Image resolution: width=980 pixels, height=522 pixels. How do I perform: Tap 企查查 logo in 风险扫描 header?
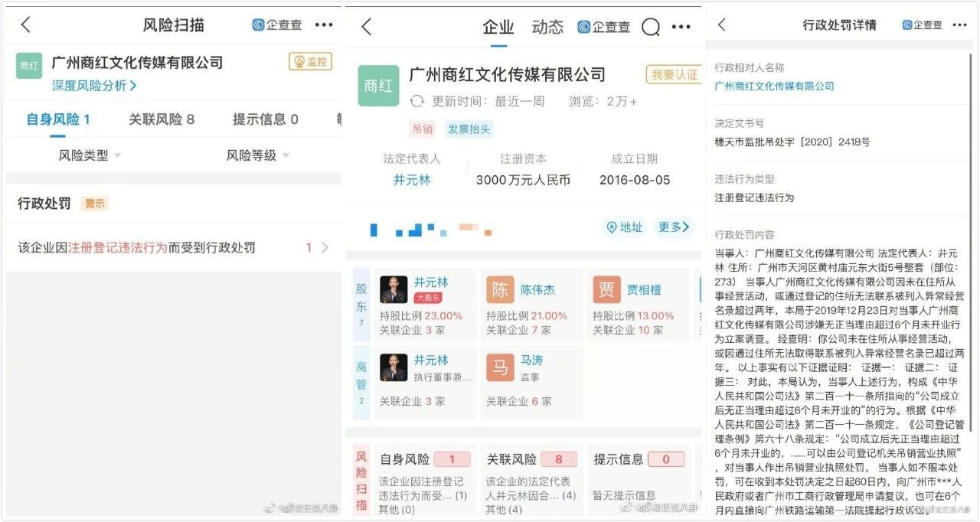(277, 24)
